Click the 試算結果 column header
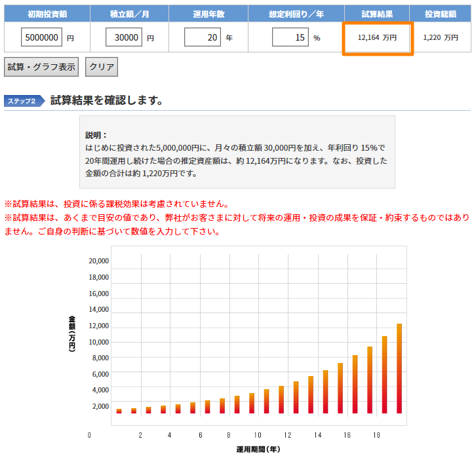This screenshot has width=476, height=456. pos(377,14)
